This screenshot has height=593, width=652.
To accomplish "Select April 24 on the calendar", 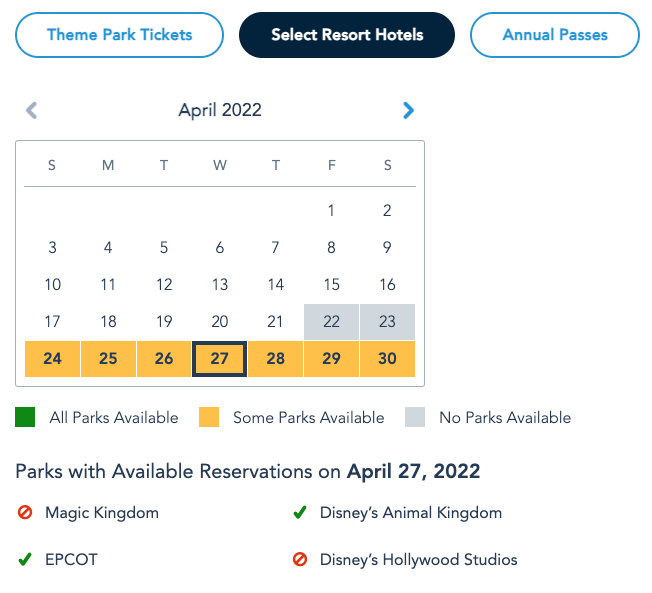I will tap(52, 359).
